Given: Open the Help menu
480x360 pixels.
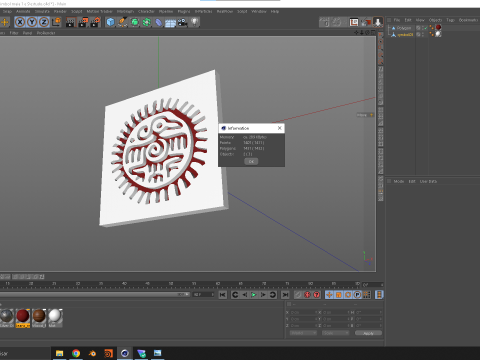Looking at the screenshot, I should coord(275,11).
